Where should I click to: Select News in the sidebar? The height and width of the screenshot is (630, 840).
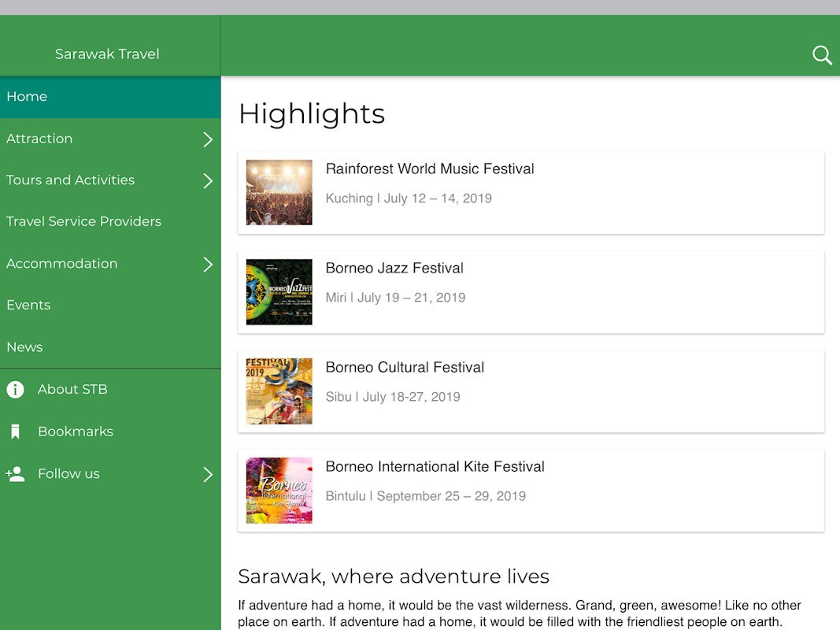(24, 347)
